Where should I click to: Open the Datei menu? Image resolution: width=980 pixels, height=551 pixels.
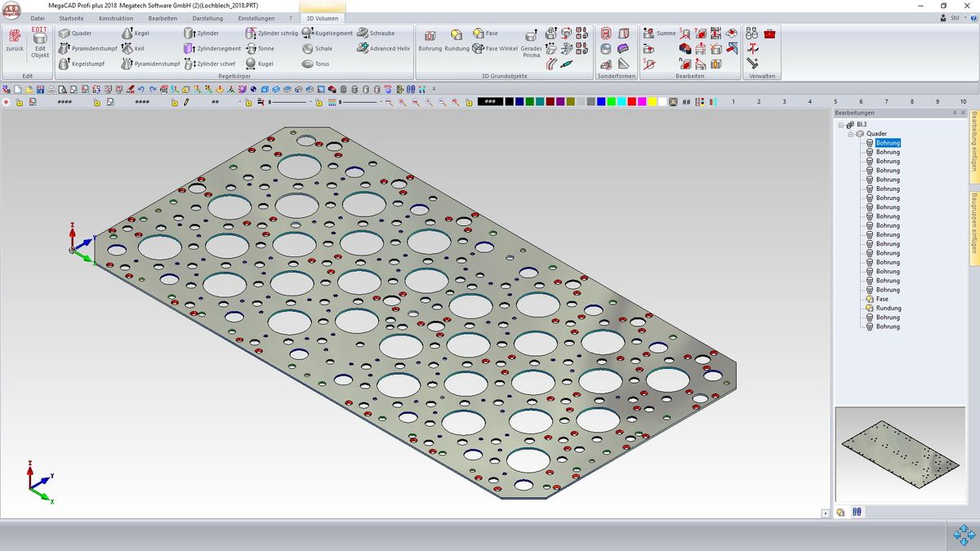(38, 18)
